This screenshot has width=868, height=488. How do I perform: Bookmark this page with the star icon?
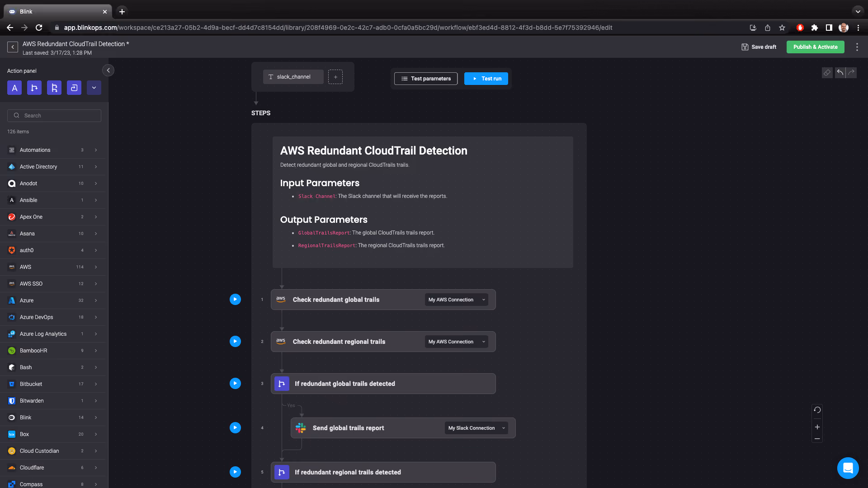[782, 28]
